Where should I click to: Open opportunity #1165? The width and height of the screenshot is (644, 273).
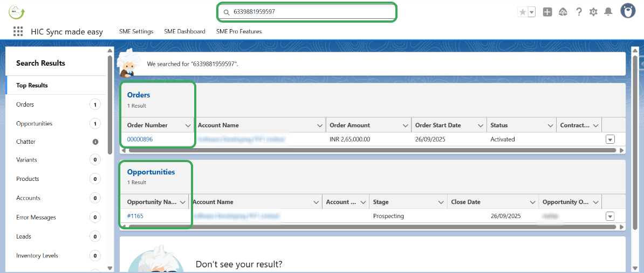click(135, 216)
